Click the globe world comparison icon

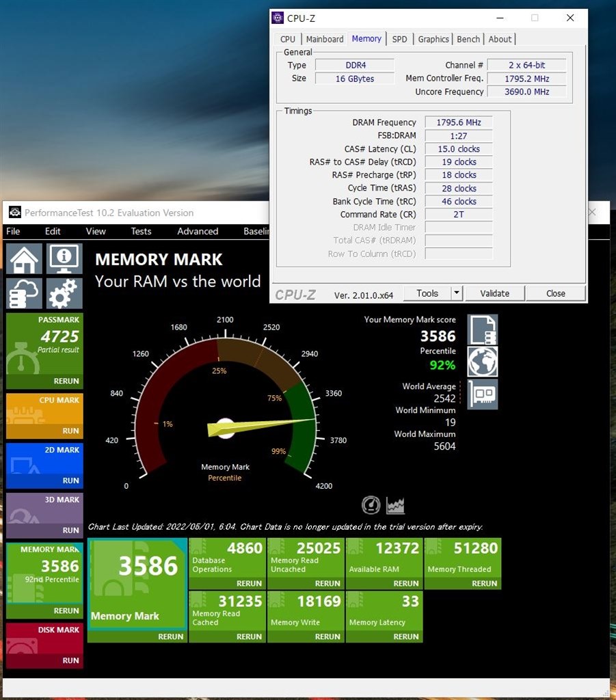click(483, 362)
